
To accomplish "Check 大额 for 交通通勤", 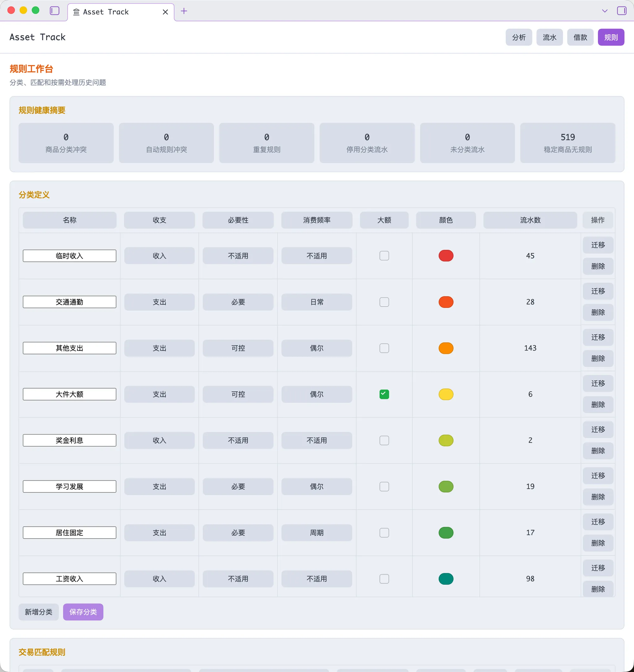I will click(384, 302).
